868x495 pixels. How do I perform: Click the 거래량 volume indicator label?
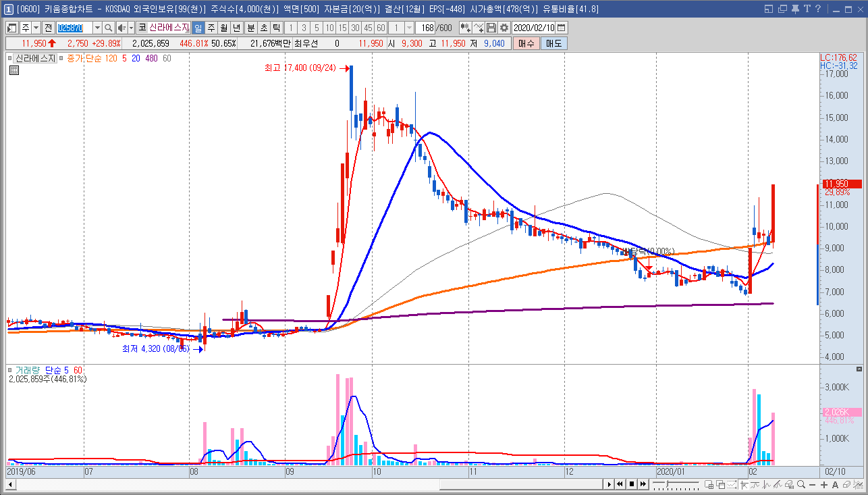[x=27, y=370]
